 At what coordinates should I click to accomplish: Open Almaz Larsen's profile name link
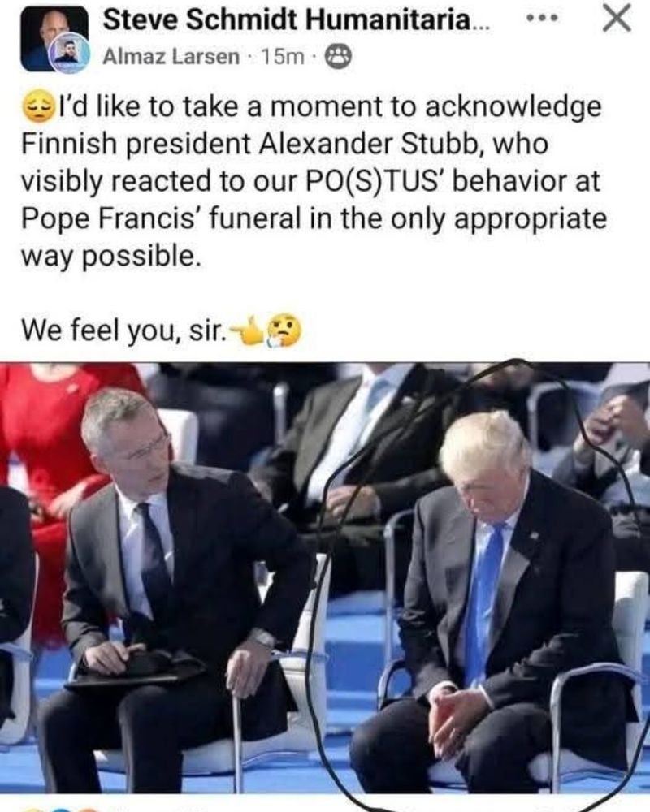click(171, 57)
